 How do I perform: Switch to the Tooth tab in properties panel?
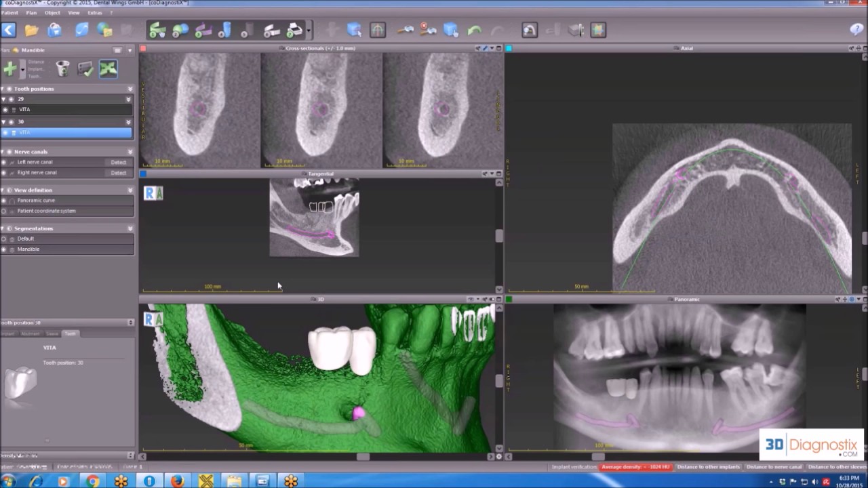[x=71, y=333]
